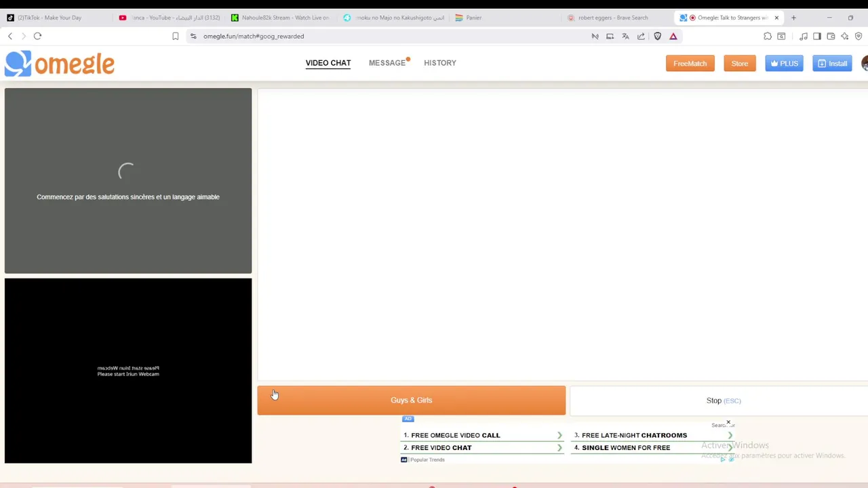Click the translate page icon
Screen dimensions: 868x488
[625, 36]
